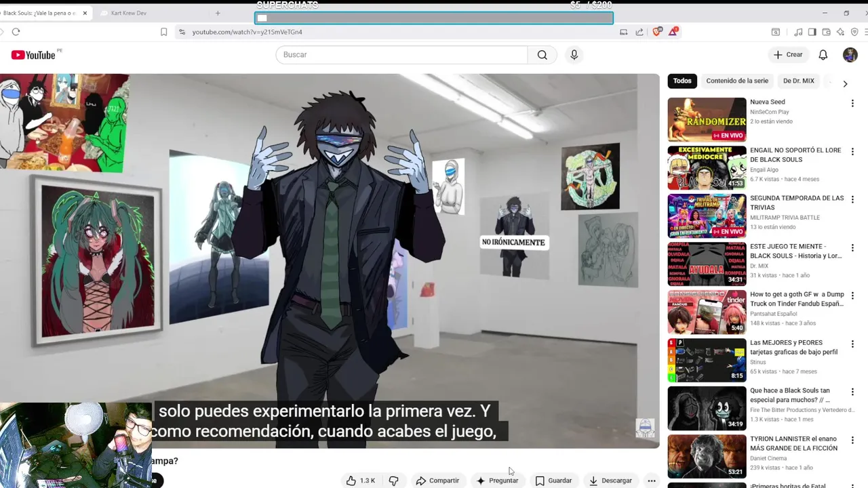Click the bookmark icon beside the address bar
The height and width of the screenshot is (488, 868).
(x=163, y=32)
